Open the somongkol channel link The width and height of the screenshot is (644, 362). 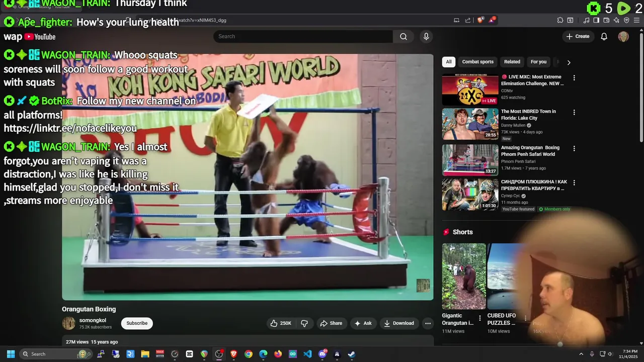(93, 320)
